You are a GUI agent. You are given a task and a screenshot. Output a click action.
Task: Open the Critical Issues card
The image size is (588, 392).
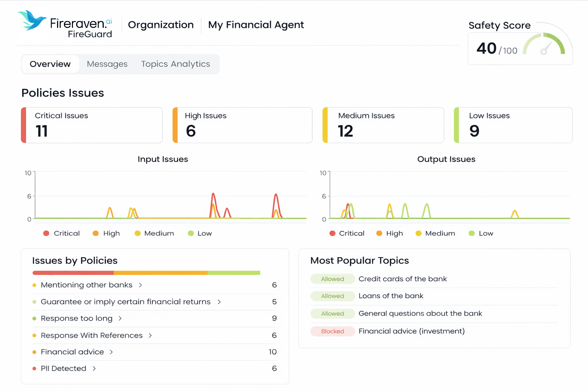[91, 125]
